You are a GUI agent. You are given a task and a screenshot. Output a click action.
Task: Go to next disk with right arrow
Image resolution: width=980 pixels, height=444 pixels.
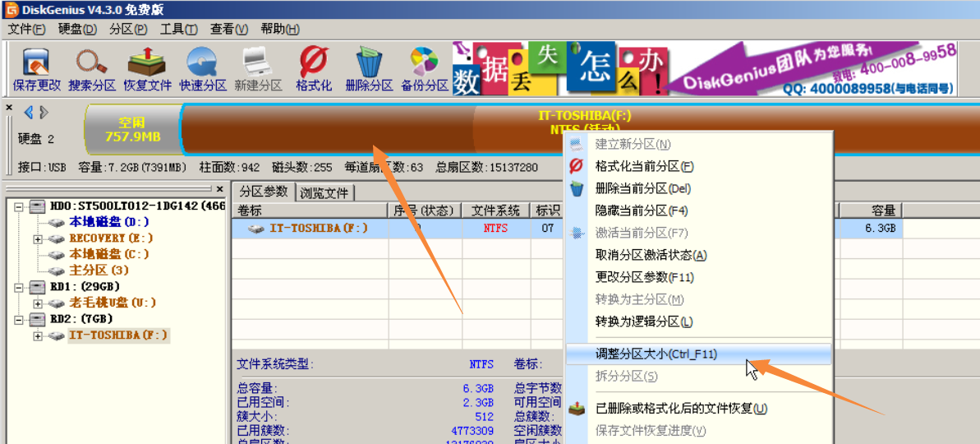coord(43,113)
